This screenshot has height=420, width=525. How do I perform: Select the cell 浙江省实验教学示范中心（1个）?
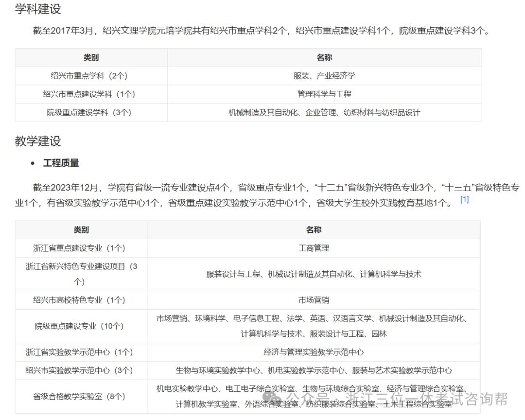[x=81, y=352]
